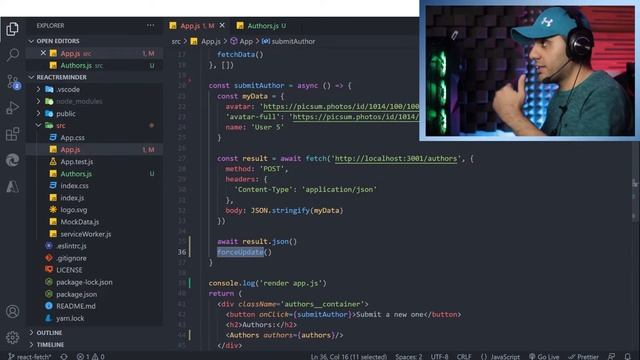
Task: Open the notifications bell
Action: pos(627,356)
